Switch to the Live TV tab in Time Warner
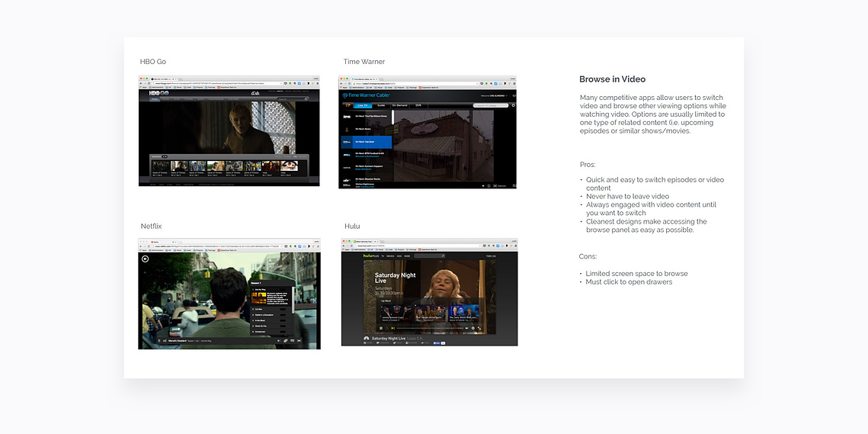 tap(363, 105)
